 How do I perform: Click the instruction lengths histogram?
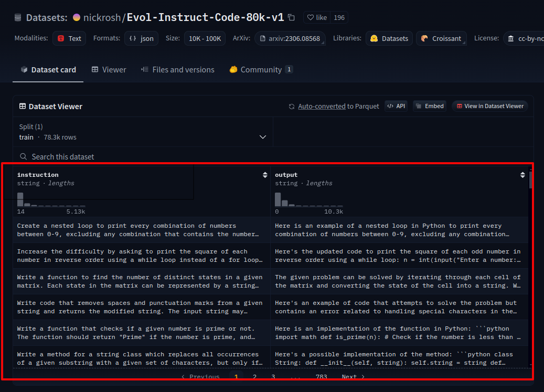[51, 200]
